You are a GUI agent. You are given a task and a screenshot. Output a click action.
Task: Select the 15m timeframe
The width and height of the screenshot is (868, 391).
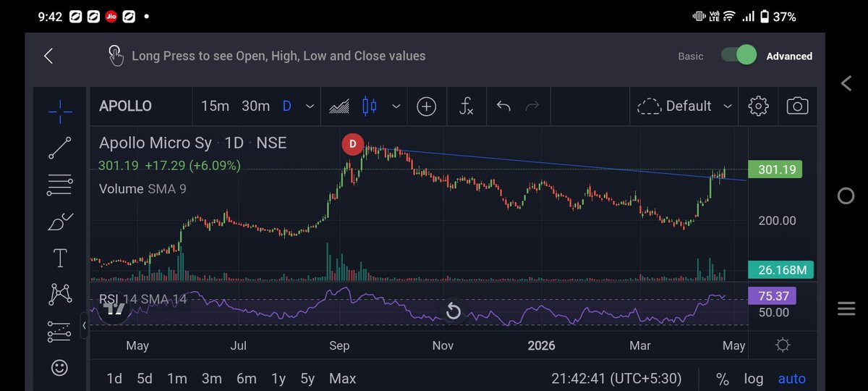215,106
